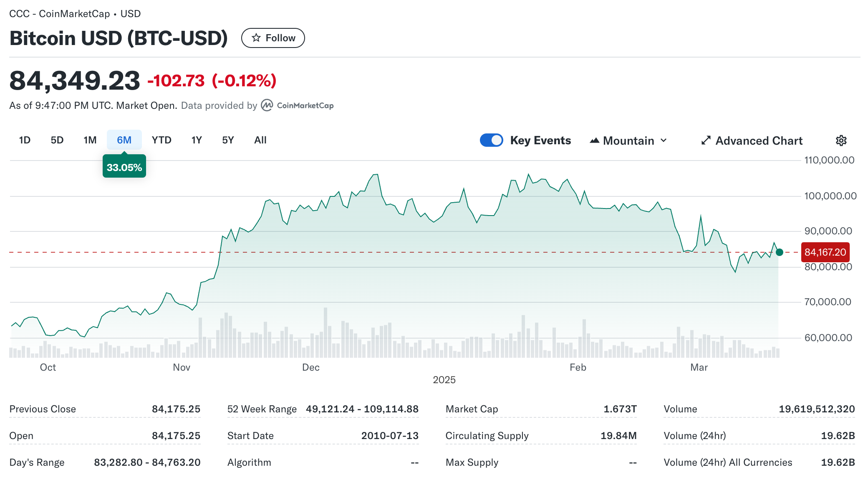Choose the YTD time range

point(161,140)
